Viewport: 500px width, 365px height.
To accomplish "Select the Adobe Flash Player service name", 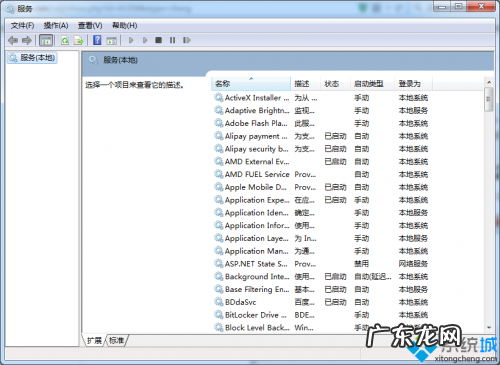I will [x=256, y=123].
